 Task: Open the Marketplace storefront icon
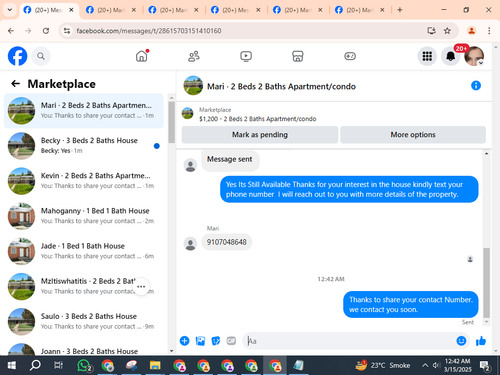pos(298,56)
